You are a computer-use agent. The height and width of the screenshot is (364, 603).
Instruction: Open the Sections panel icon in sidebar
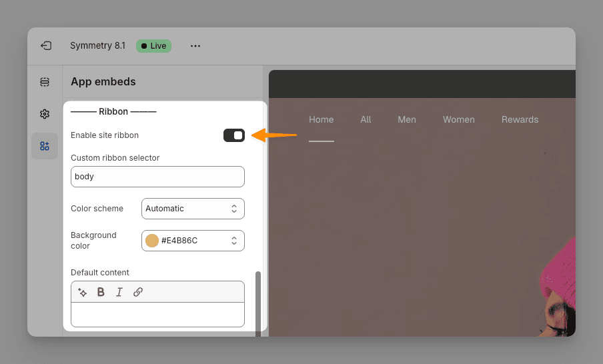[x=45, y=82]
